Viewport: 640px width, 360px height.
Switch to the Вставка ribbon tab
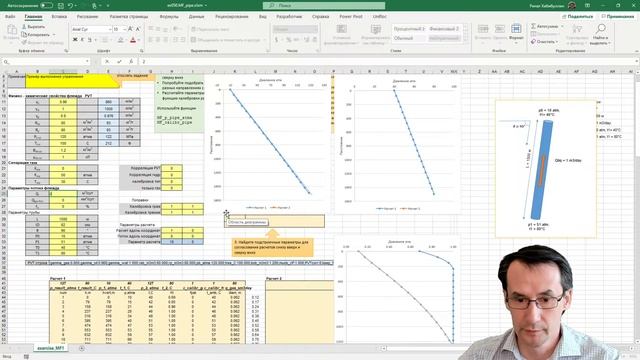(59, 17)
